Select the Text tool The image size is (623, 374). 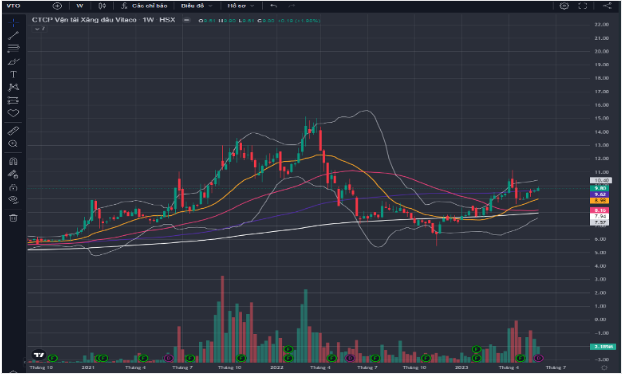click(x=14, y=74)
